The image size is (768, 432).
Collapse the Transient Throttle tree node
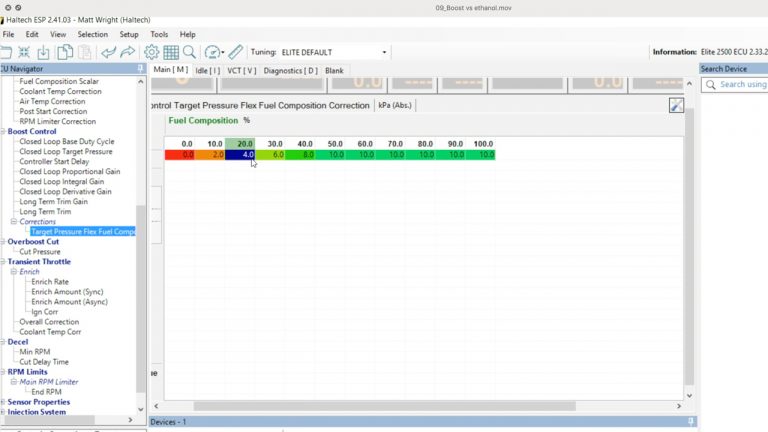coord(3,261)
